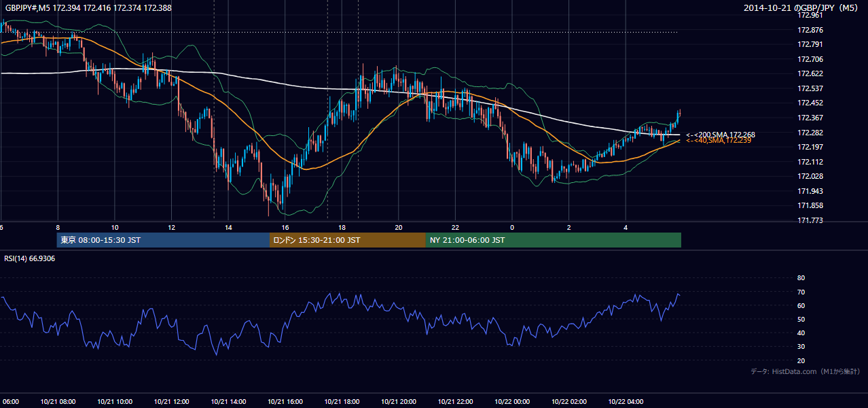Viewport: 868px width, 408px height.
Task: Click hour label 22 under the price chart
Action: pyautogui.click(x=455, y=227)
